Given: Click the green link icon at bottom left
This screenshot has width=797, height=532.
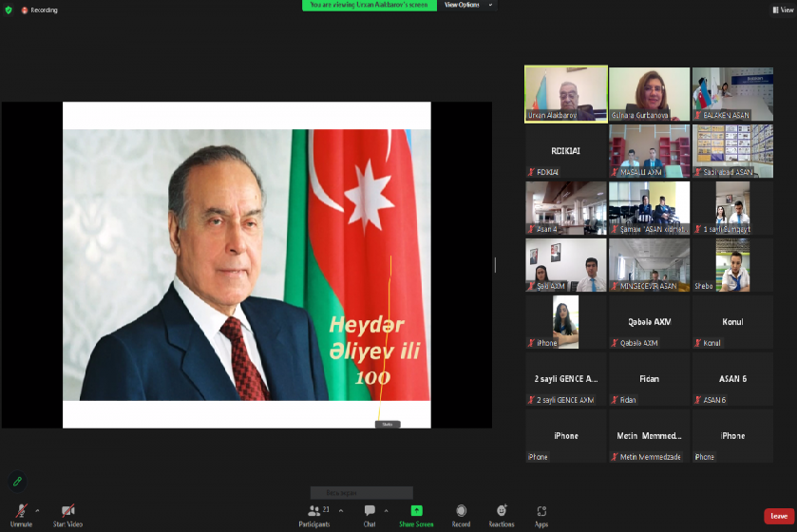Looking at the screenshot, I should [x=17, y=481].
